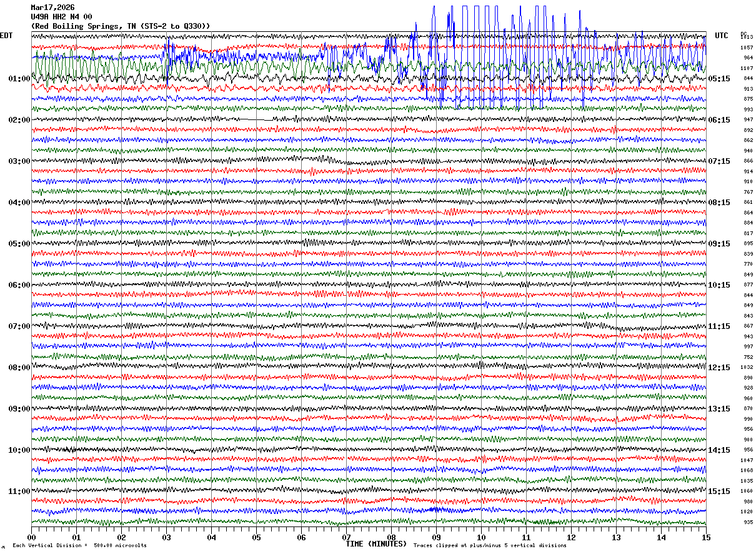756x554 pixels.
Task: Select the 09:00 EDT time label
Action: tap(19, 409)
